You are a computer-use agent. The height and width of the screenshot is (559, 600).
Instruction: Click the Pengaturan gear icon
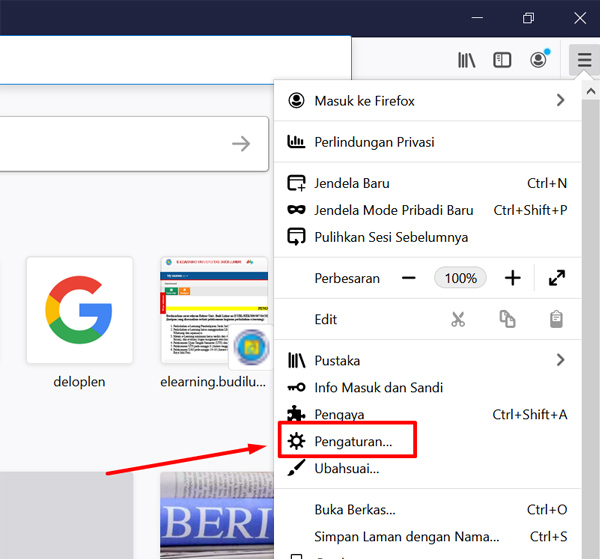click(x=296, y=441)
